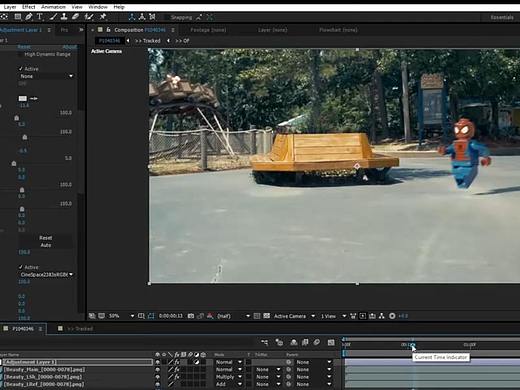Switch to the Tracked timeline tab
Viewport: 520px width, 390px height.
pyautogui.click(x=80, y=329)
